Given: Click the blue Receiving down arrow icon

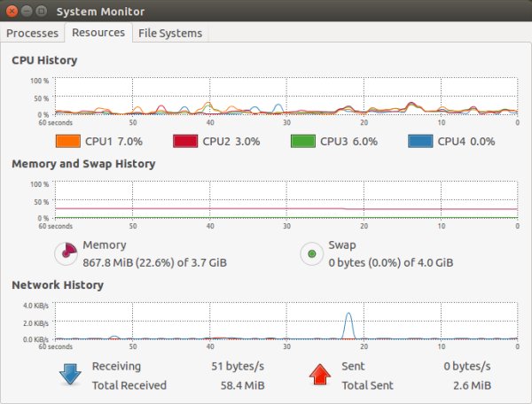Looking at the screenshot, I should 69,376.
